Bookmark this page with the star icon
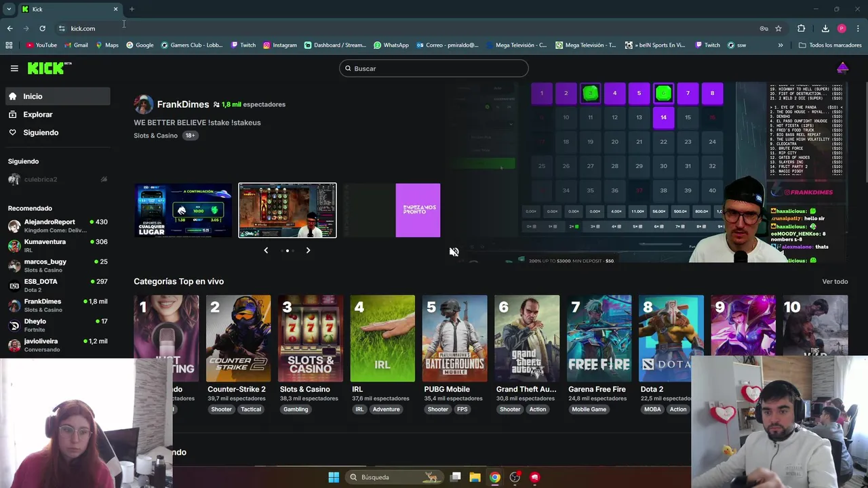 (x=778, y=28)
